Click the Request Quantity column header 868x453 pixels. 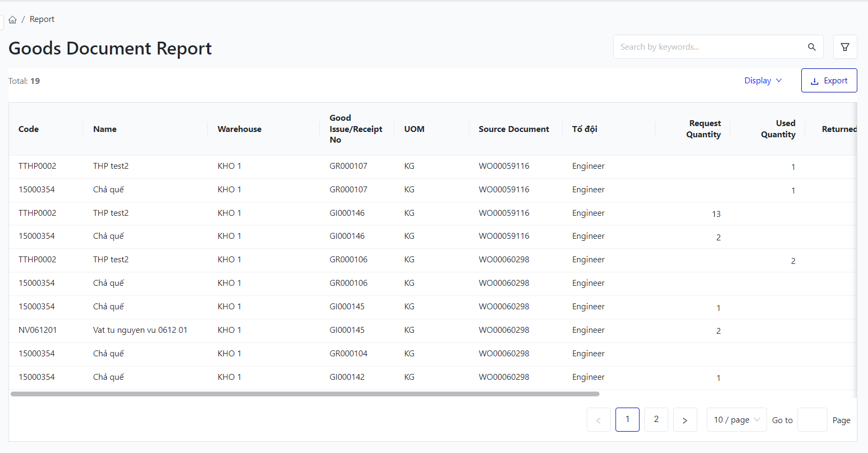point(704,129)
